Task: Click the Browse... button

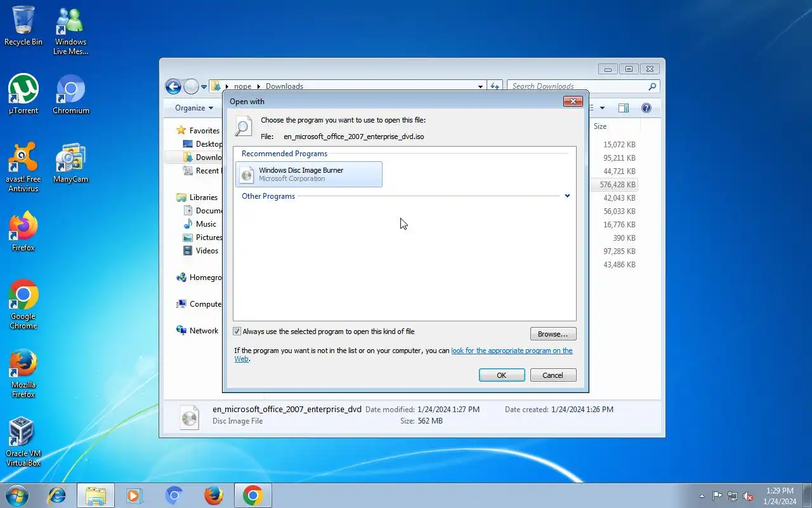Action: pos(553,334)
